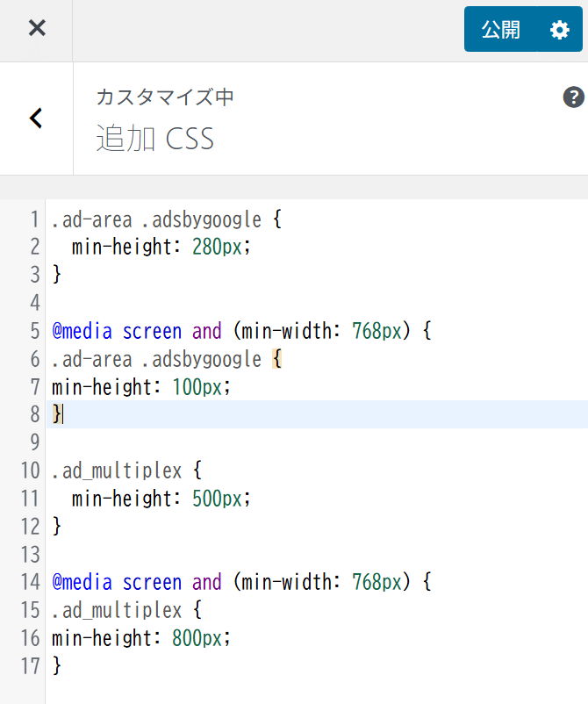Click the カスタマイズ中 label
Viewport: 588px width, 704px height.
coord(165,97)
